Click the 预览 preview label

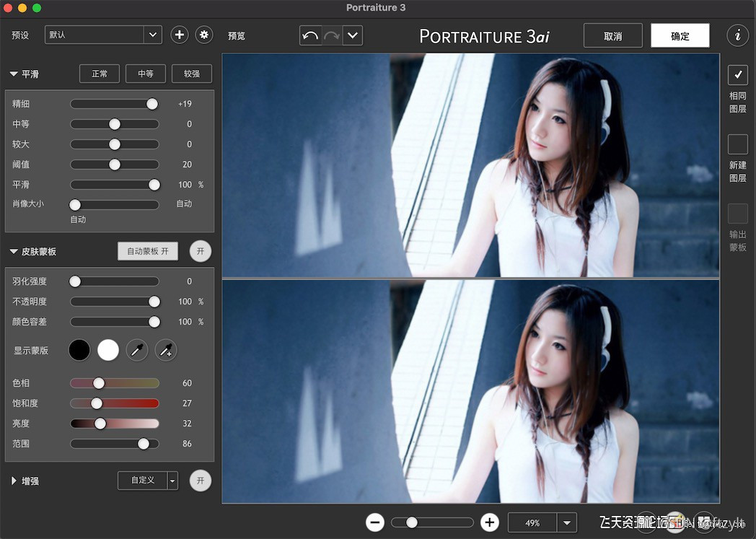coord(237,35)
